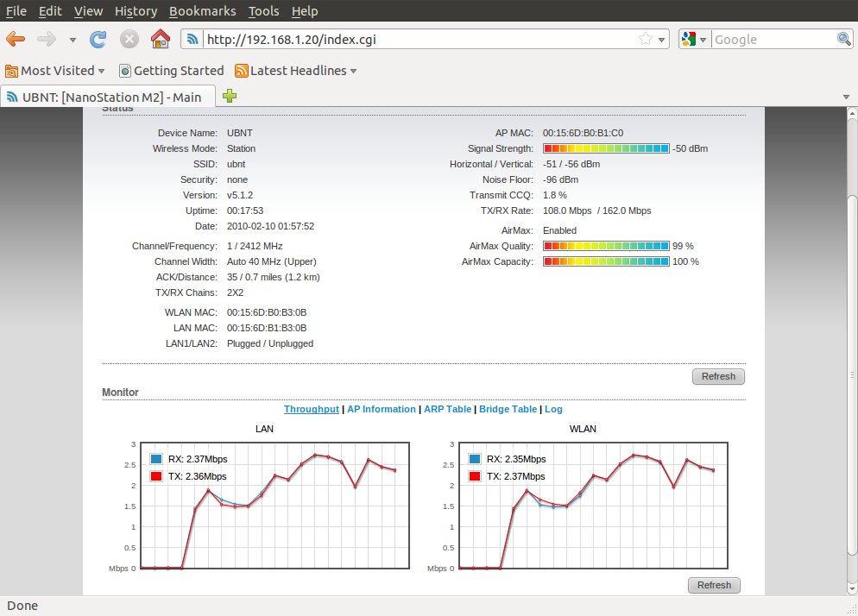The height and width of the screenshot is (616, 858).
Task: Click the Reload page icon
Action: coord(98,39)
